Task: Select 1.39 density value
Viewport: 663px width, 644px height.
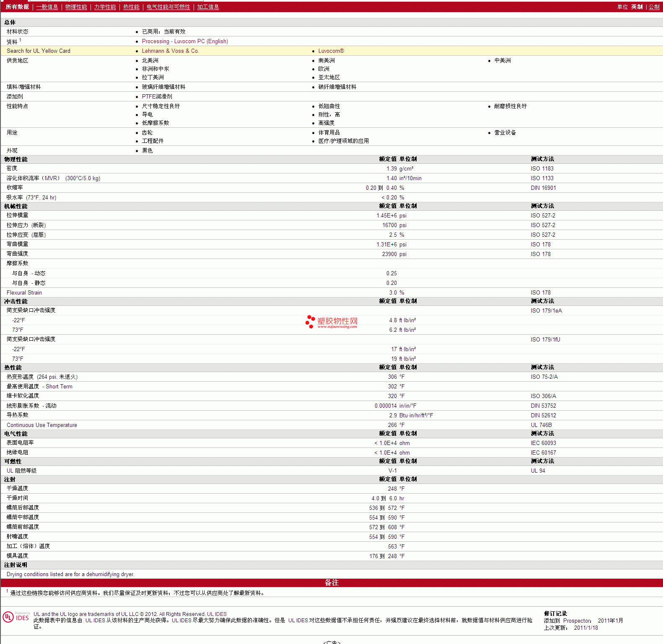Action: pyautogui.click(x=391, y=168)
